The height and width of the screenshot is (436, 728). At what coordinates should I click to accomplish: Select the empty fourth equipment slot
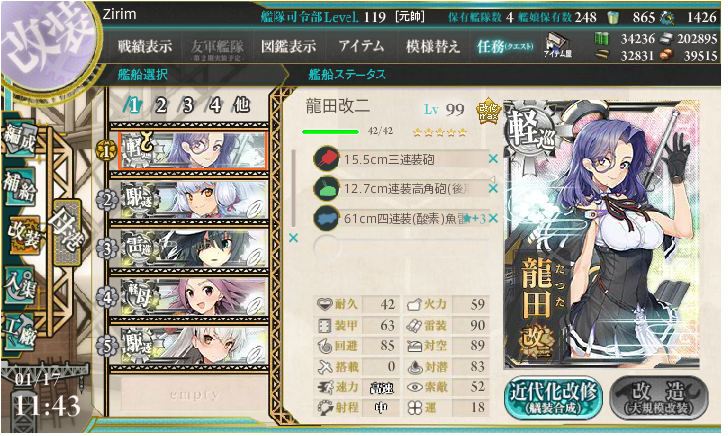click(402, 247)
